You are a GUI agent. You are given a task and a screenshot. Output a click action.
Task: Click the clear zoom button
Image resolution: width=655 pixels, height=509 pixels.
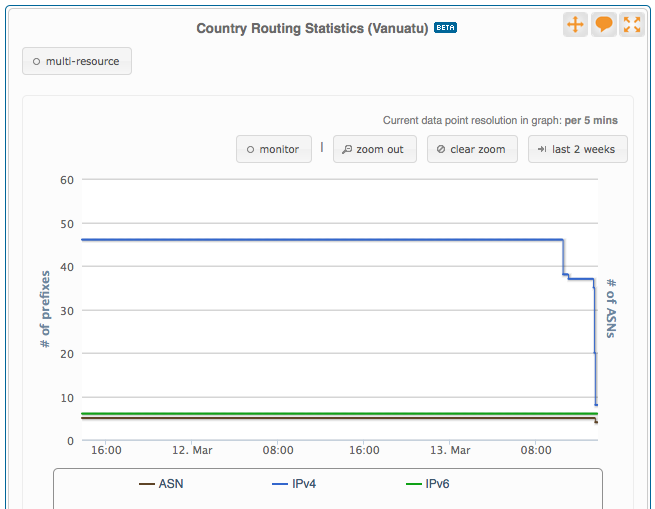(472, 150)
